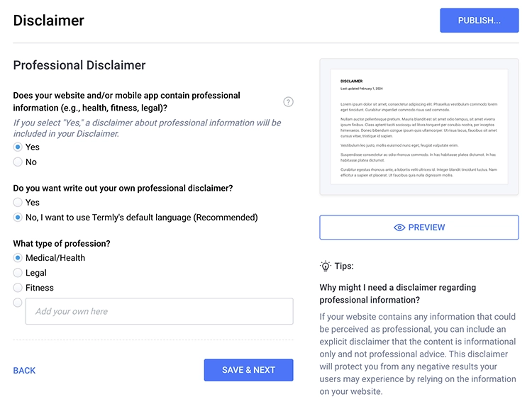Click the Disclaimer page title
The height and width of the screenshot is (409, 532).
[48, 21]
